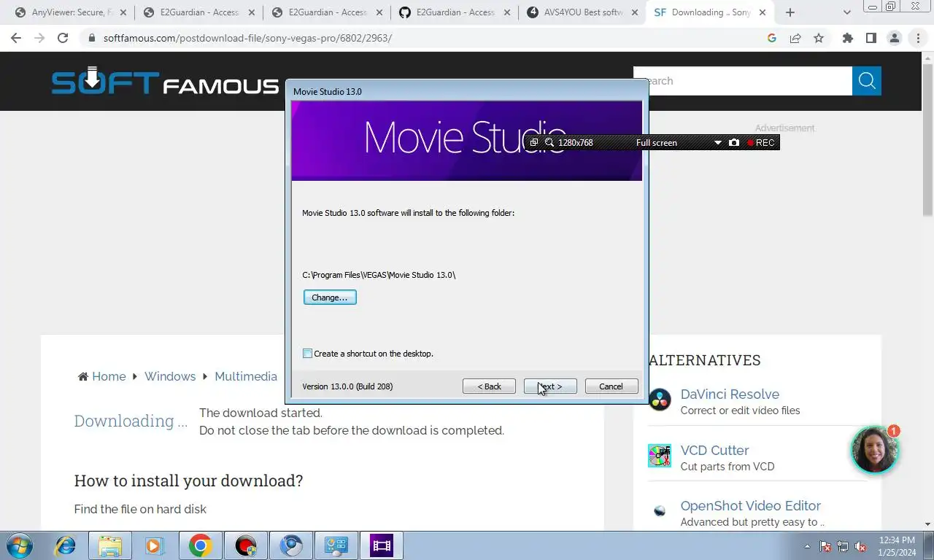This screenshot has height=560, width=934.
Task: Open a new browser tab
Action: click(790, 12)
